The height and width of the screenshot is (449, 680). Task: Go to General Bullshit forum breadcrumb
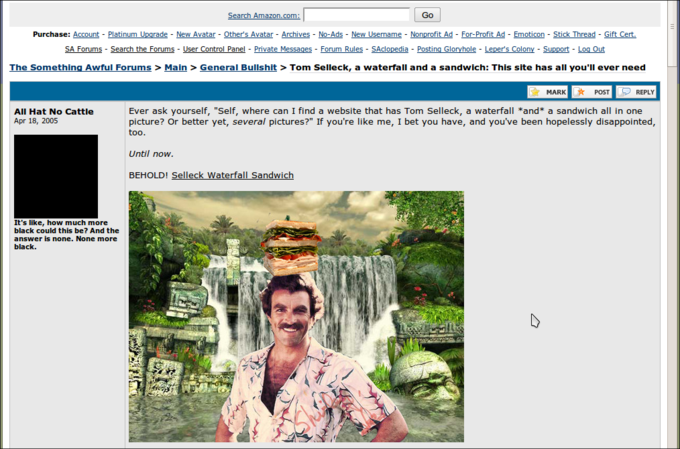click(x=238, y=68)
